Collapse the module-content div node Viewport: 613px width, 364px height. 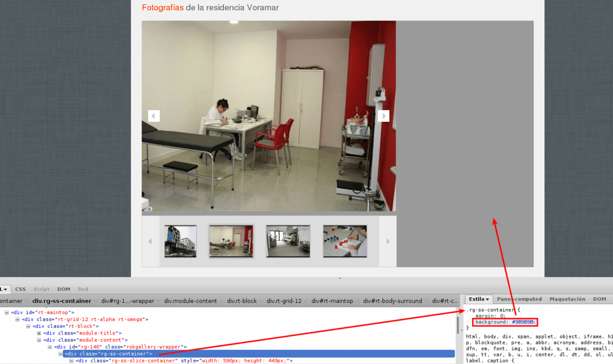pyautogui.click(x=39, y=340)
